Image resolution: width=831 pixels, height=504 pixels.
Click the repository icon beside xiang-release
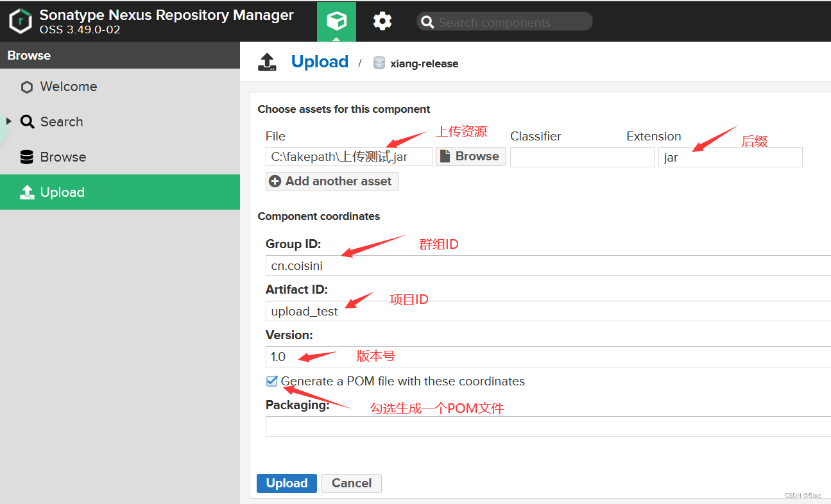point(379,63)
